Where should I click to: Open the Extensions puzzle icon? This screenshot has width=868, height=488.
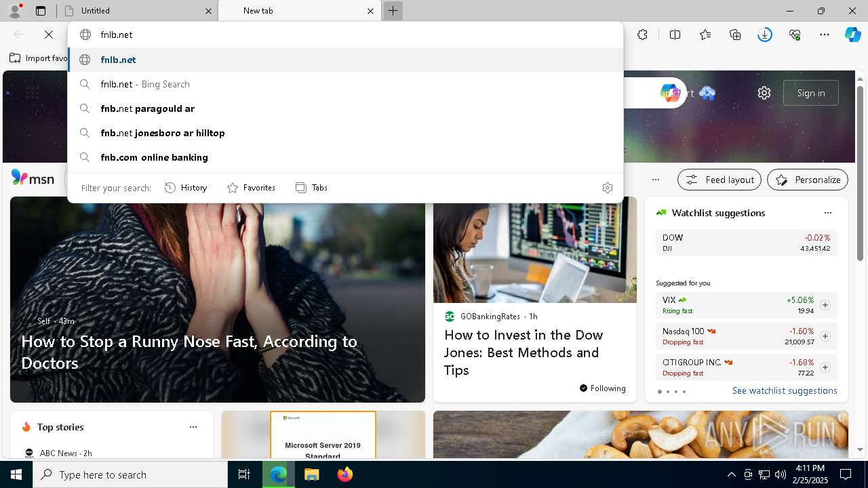(643, 35)
